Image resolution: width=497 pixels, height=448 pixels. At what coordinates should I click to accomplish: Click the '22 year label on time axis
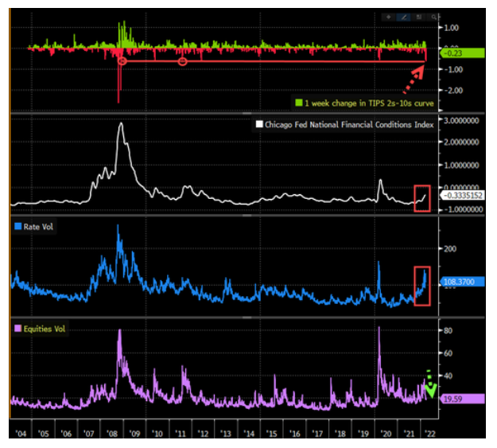430,434
